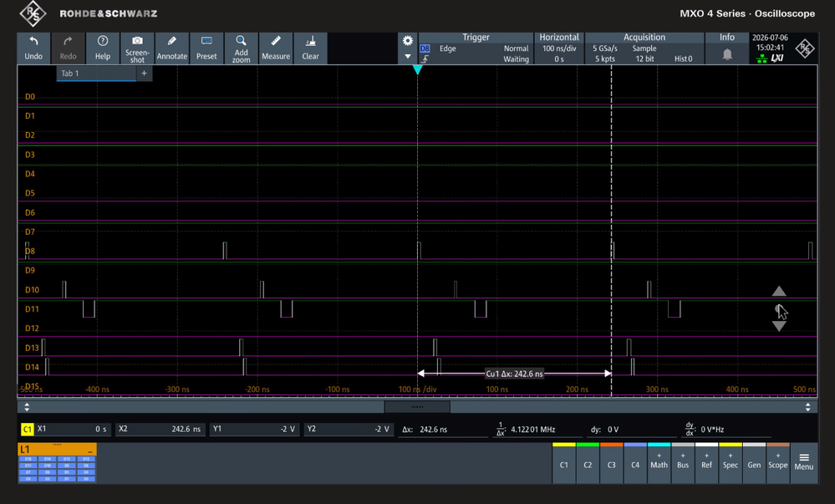Toggle channel C2 button

click(588, 463)
